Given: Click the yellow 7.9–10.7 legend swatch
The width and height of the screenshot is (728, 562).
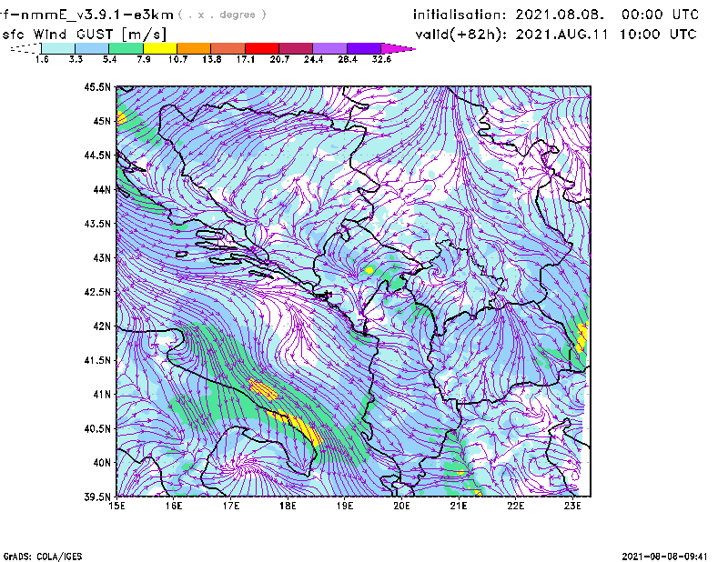Looking at the screenshot, I should coord(160,48).
